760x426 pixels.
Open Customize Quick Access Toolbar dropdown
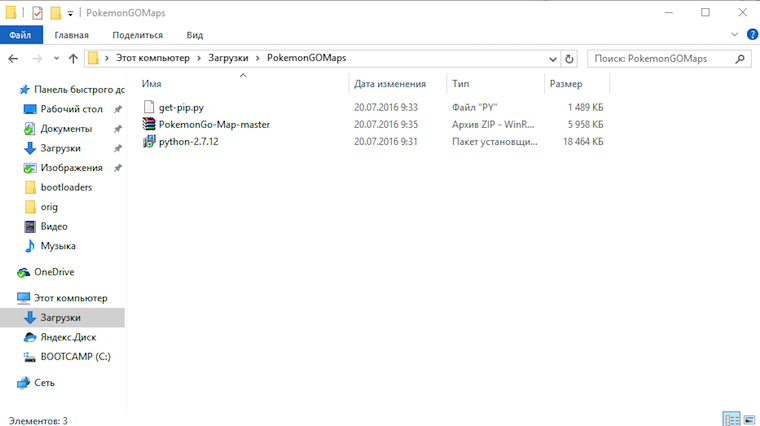pyautogui.click(x=70, y=14)
